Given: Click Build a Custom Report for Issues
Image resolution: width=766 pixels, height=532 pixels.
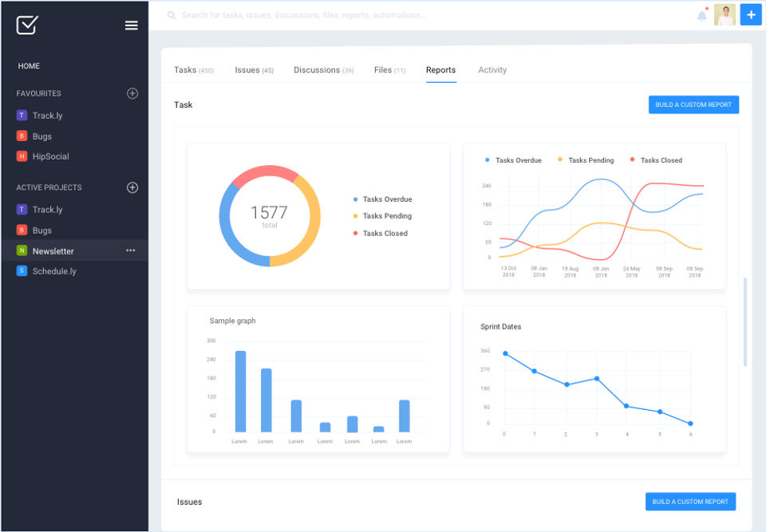Looking at the screenshot, I should point(690,502).
